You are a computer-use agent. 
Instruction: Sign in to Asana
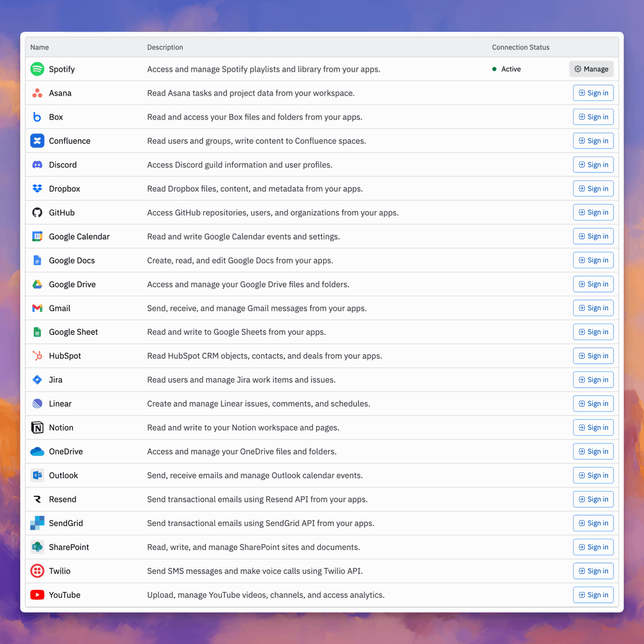click(x=593, y=93)
